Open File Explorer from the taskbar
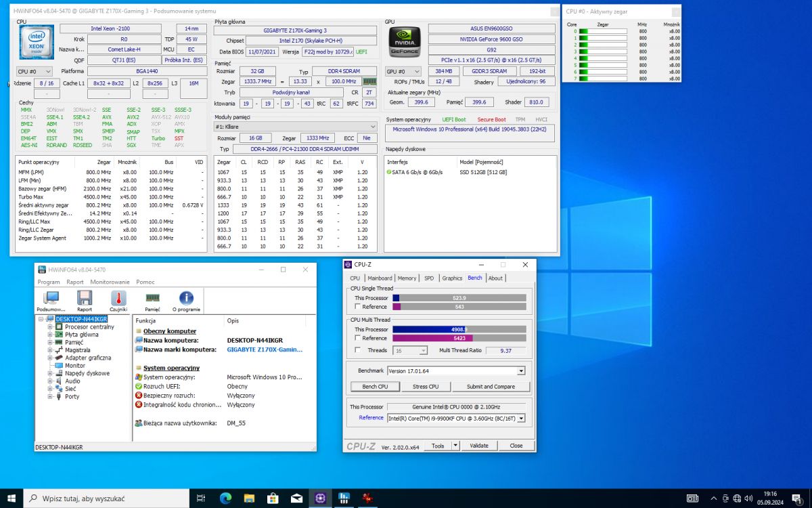Image resolution: width=812 pixels, height=508 pixels. click(x=249, y=498)
